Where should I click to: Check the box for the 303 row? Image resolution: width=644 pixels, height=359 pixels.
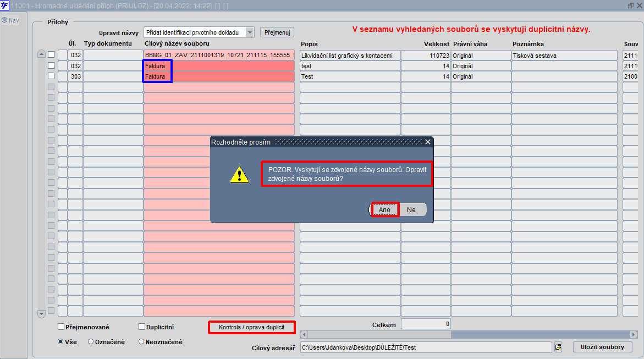click(51, 76)
